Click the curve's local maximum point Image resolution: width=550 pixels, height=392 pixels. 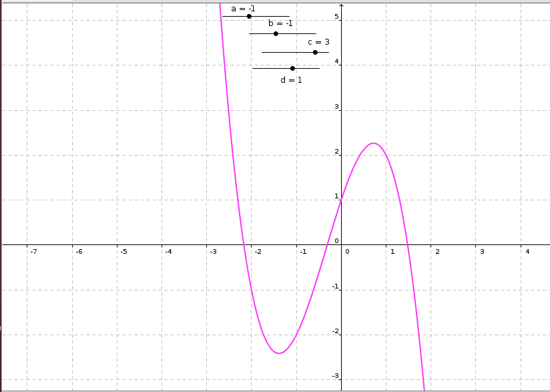(373, 144)
